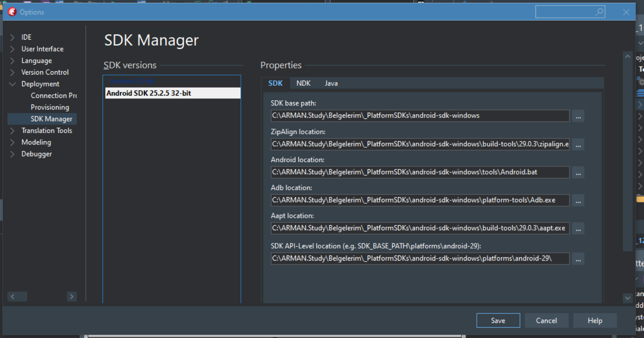Select Debugger in the options tree
Image resolution: width=644 pixels, height=338 pixels.
[36, 154]
